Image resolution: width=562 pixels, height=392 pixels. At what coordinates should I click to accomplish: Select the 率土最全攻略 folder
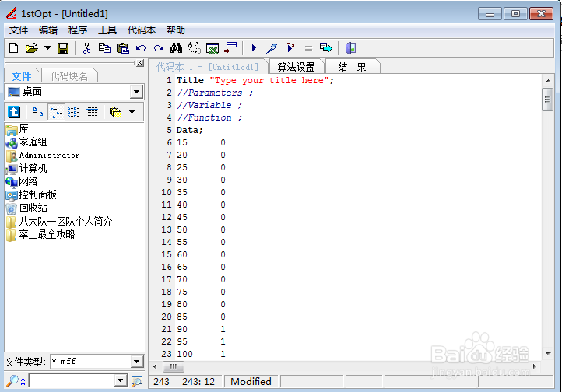40,235
